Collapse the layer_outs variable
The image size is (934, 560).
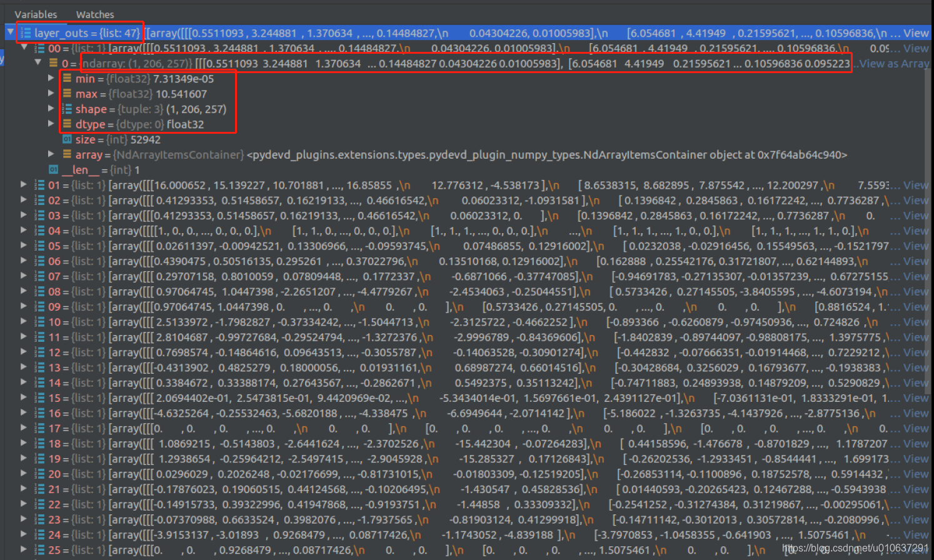(10, 32)
